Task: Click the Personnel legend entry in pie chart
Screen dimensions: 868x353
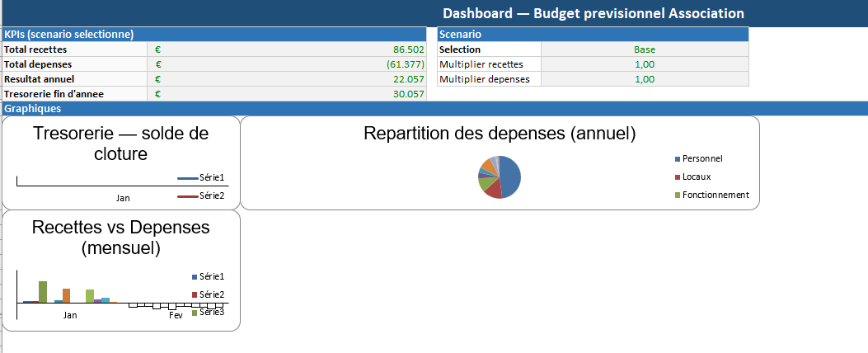Action: tap(701, 158)
